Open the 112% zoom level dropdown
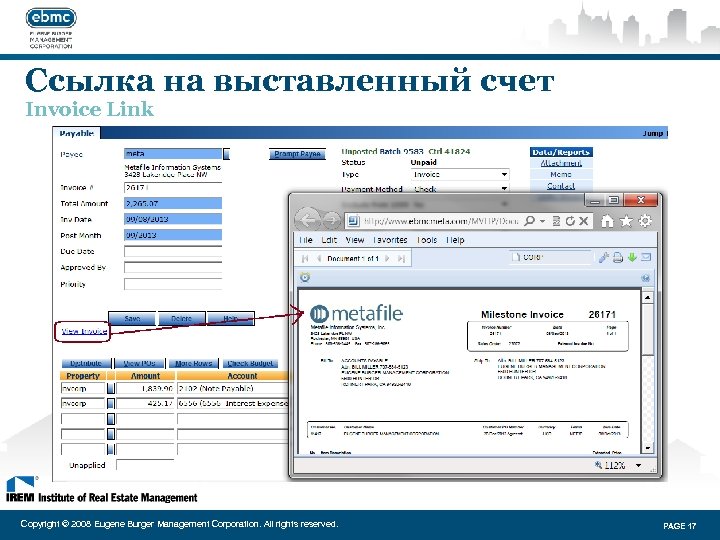The width and height of the screenshot is (720, 540). (x=638, y=466)
